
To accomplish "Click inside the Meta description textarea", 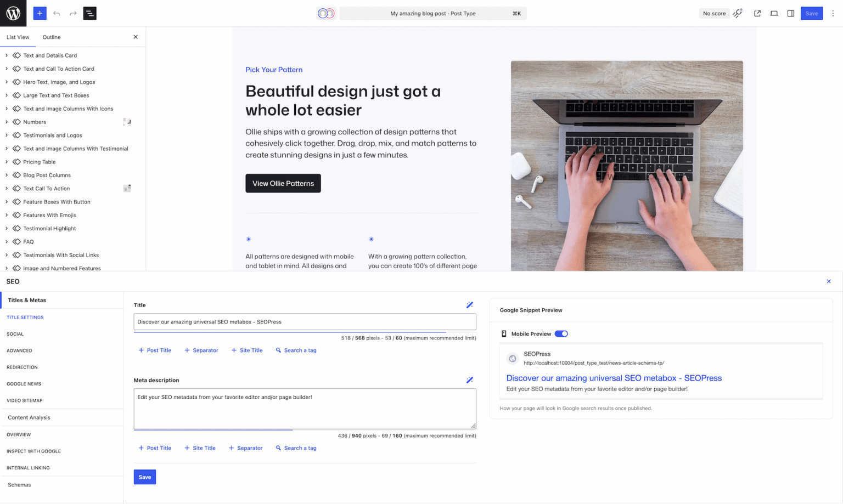I will tap(305, 409).
